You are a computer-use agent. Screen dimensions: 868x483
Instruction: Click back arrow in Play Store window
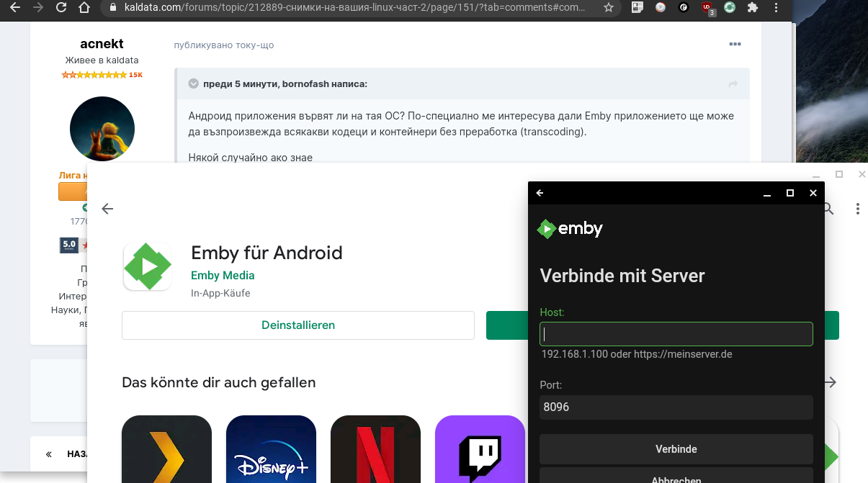tap(107, 209)
